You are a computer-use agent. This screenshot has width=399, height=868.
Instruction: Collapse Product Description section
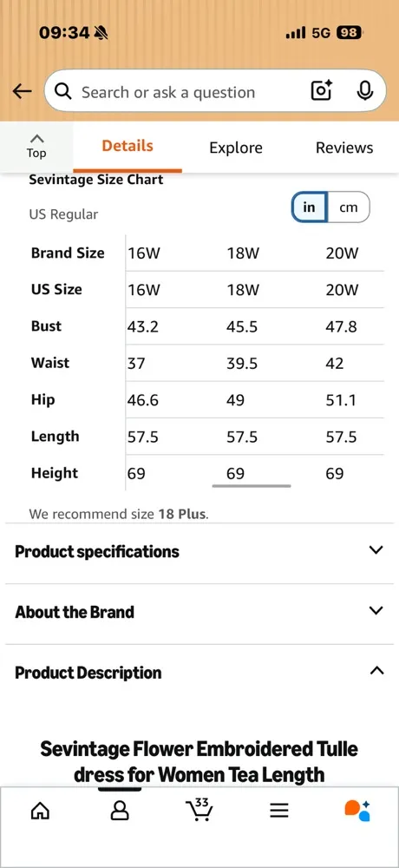click(x=199, y=672)
